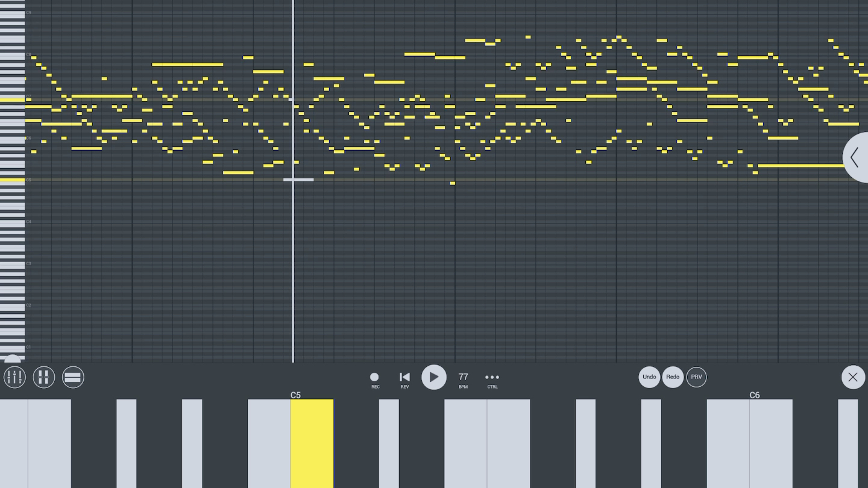Tap the PRV preview button

click(696, 377)
